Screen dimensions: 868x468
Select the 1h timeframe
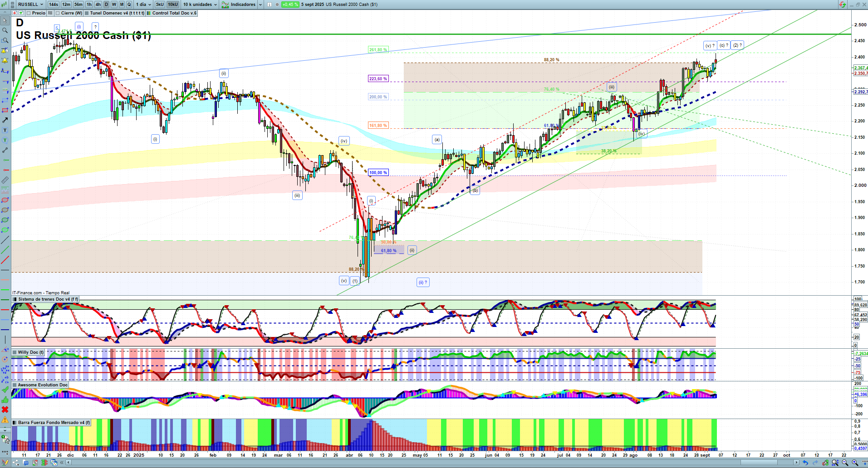click(89, 5)
